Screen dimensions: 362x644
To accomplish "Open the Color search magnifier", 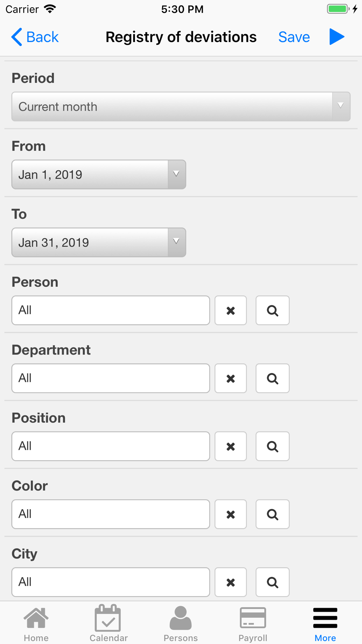I will (x=273, y=514).
